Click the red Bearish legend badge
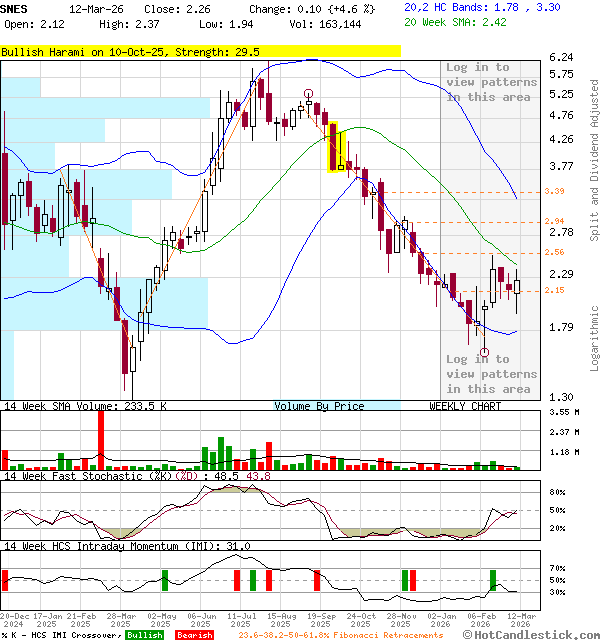 [x=194, y=635]
